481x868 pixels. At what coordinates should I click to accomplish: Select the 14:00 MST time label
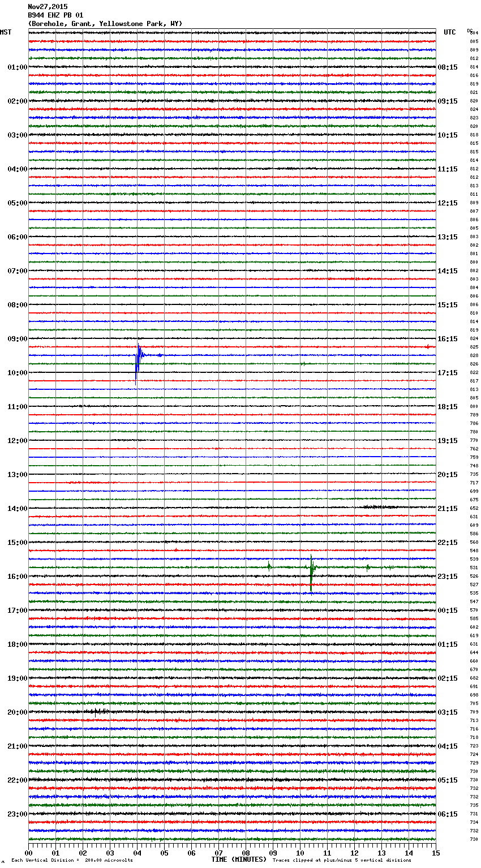pyautogui.click(x=18, y=509)
